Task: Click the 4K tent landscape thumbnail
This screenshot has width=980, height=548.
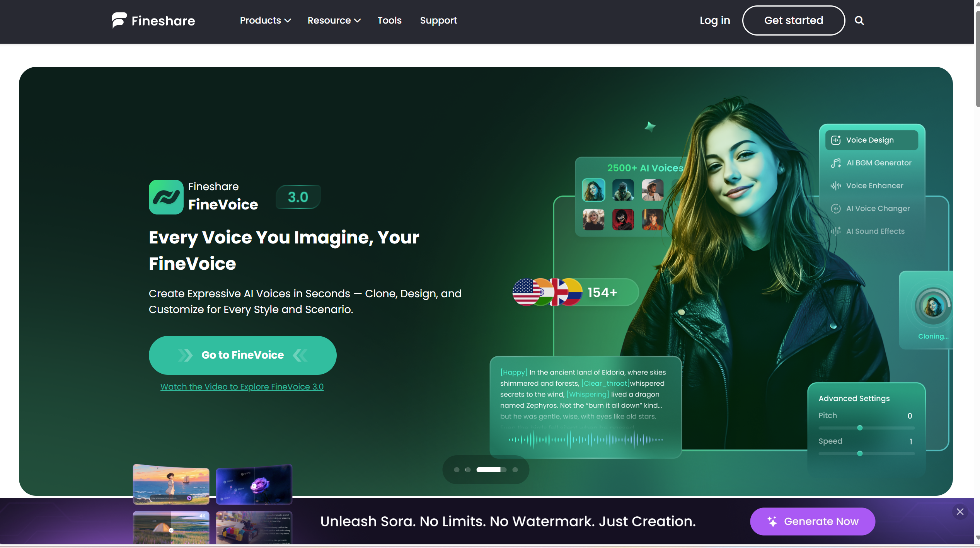Action: point(171,528)
